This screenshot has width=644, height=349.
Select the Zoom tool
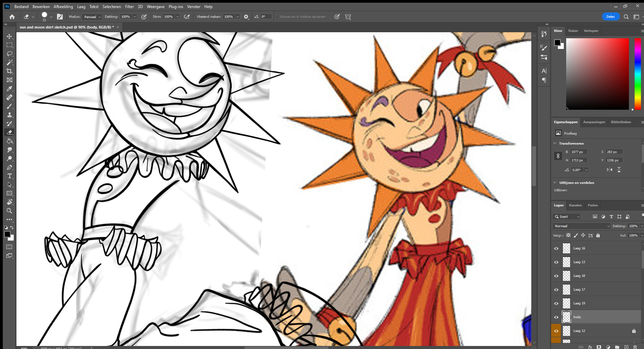9,211
